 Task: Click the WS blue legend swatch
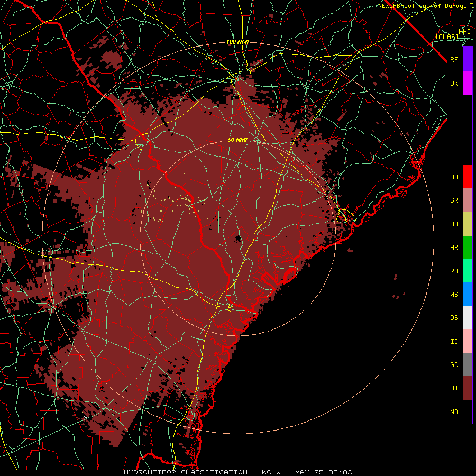pyautogui.click(x=467, y=294)
